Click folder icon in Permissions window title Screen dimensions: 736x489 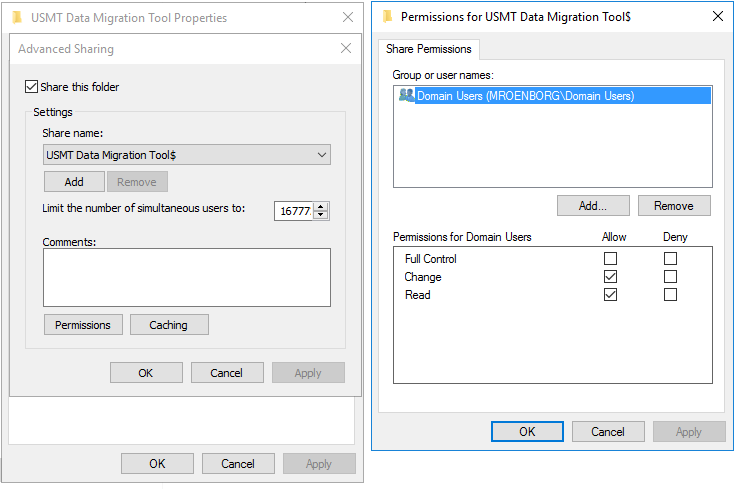coord(387,16)
